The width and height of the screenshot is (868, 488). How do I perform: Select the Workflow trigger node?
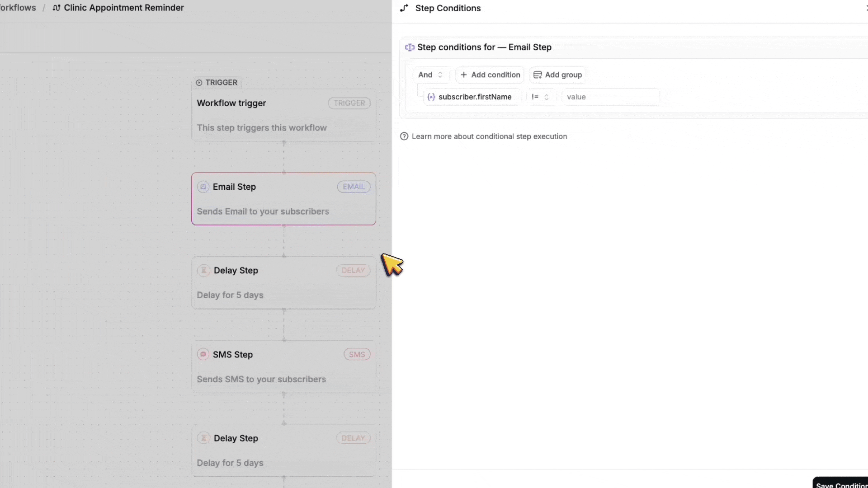click(283, 115)
